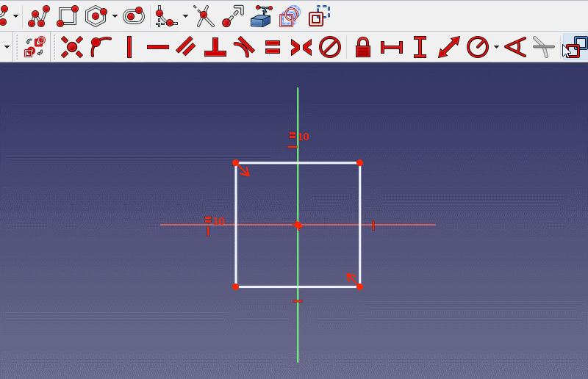Select the Rectangle creation tool
This screenshot has height=379, width=588.
pyautogui.click(x=68, y=15)
